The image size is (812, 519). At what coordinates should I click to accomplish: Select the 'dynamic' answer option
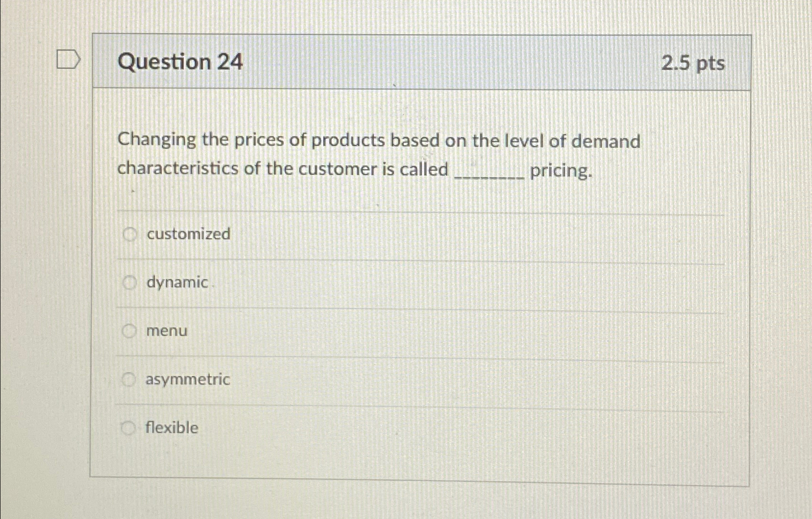[x=129, y=283]
